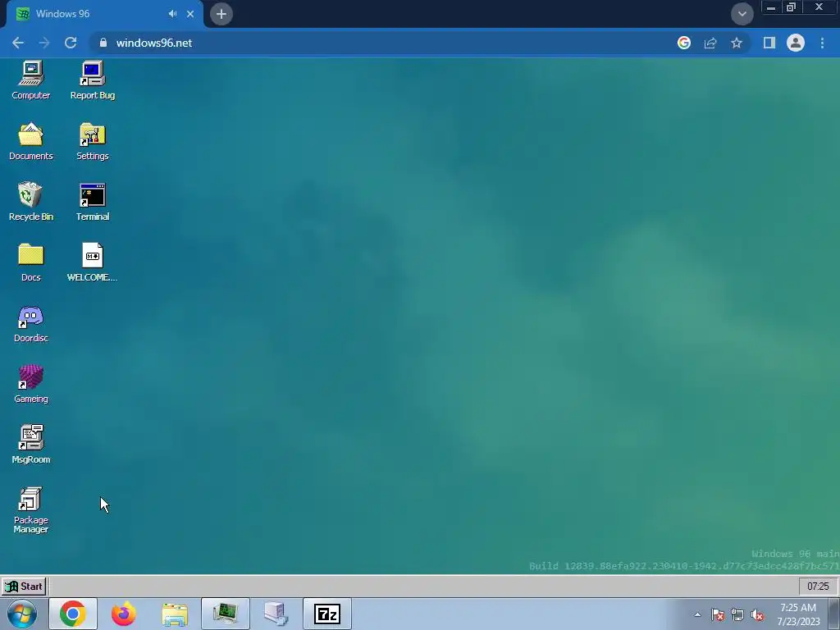Share this page icon
The width and height of the screenshot is (840, 630).
click(710, 43)
